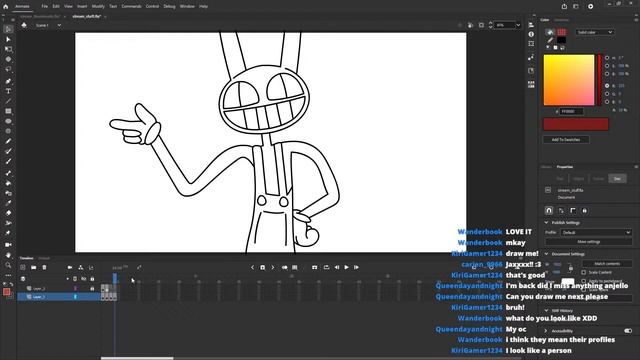Toggle show/hide all layers eye header
This screenshot has height=360, width=640.
[84, 279]
